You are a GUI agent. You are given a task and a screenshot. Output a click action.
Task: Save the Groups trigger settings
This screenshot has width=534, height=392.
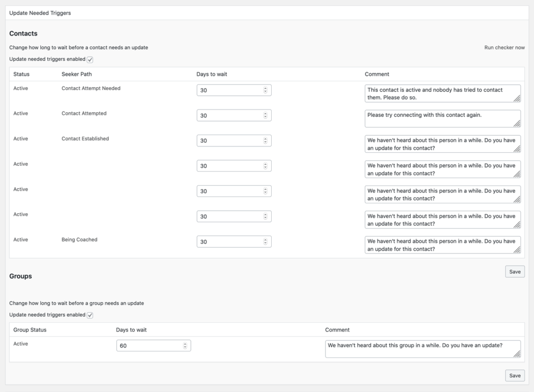coord(515,375)
